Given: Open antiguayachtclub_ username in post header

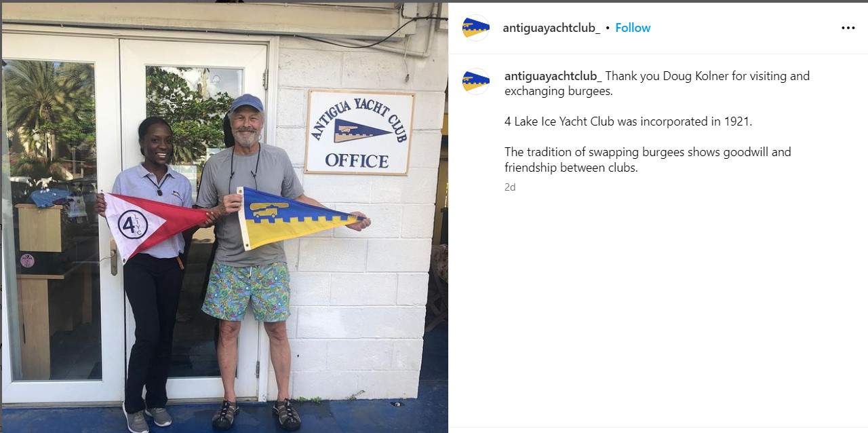Looking at the screenshot, I should (x=551, y=28).
